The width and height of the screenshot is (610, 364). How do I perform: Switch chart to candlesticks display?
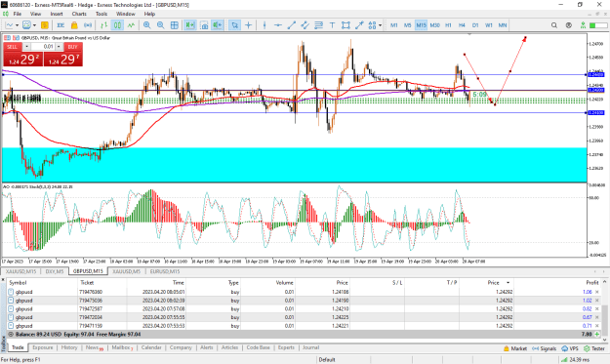point(117,25)
